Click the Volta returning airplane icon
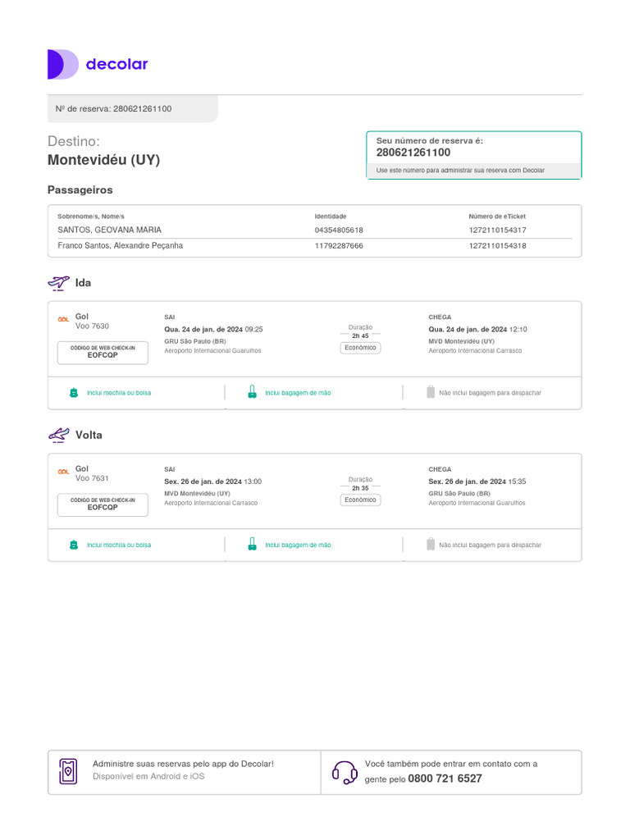This screenshot has width=630, height=840. (x=58, y=435)
